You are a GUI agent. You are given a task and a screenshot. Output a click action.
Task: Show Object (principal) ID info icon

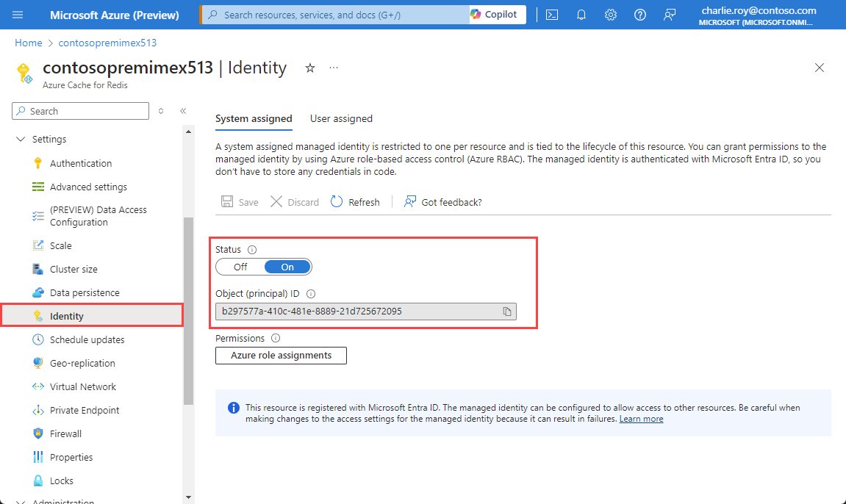pos(311,294)
